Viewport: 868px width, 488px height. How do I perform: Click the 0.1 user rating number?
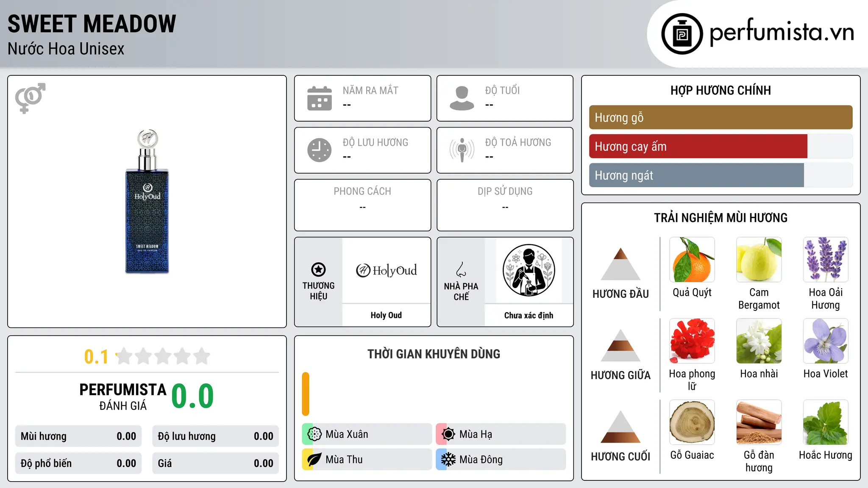(96, 357)
